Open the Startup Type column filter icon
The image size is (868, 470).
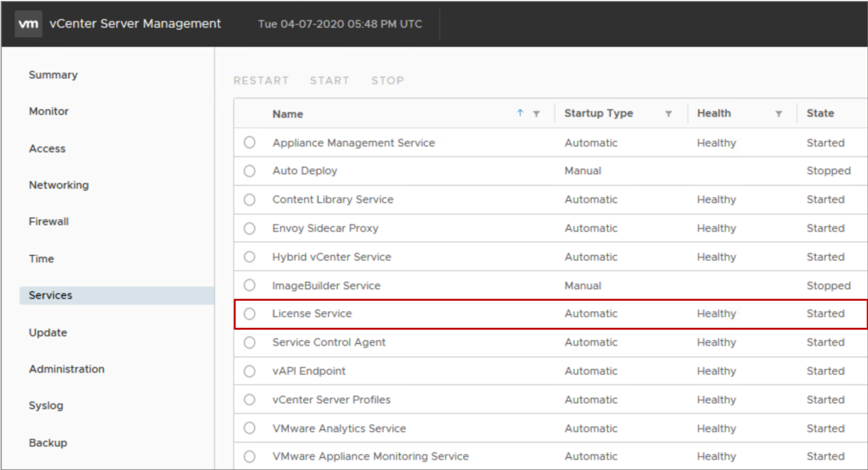668,114
